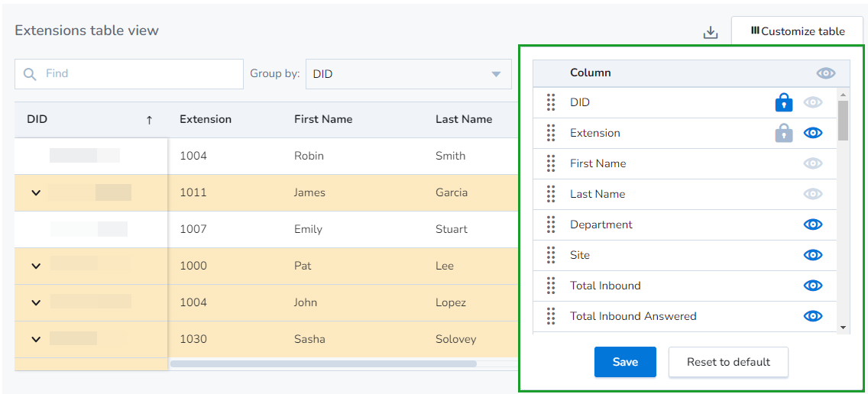The height and width of the screenshot is (394, 868).
Task: Toggle all columns visibility in header
Action: point(826,73)
